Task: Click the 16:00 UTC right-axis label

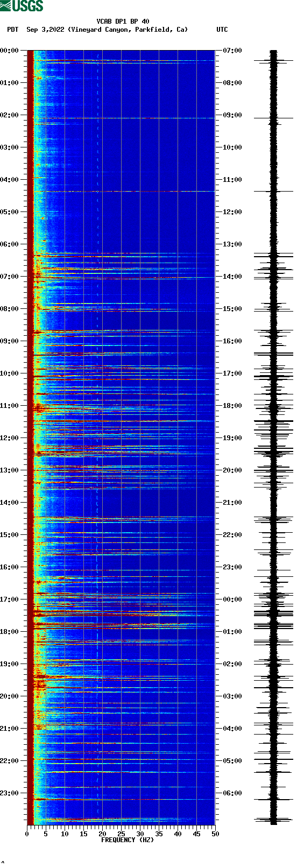Action: click(232, 341)
